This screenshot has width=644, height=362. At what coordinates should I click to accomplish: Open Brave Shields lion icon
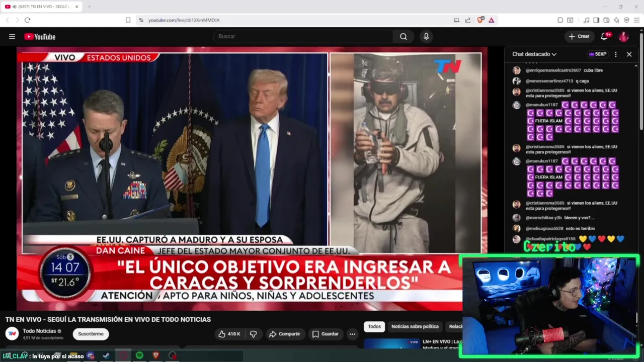tap(480, 20)
